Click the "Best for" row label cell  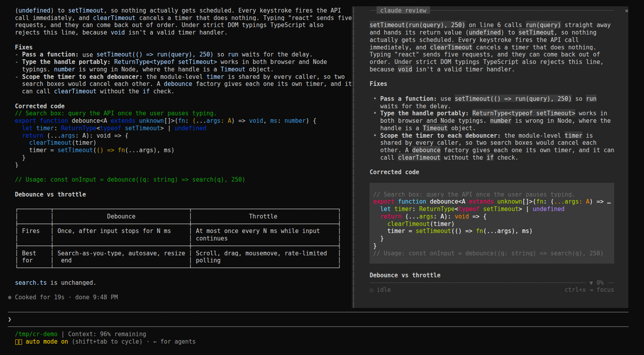pyautogui.click(x=29, y=257)
